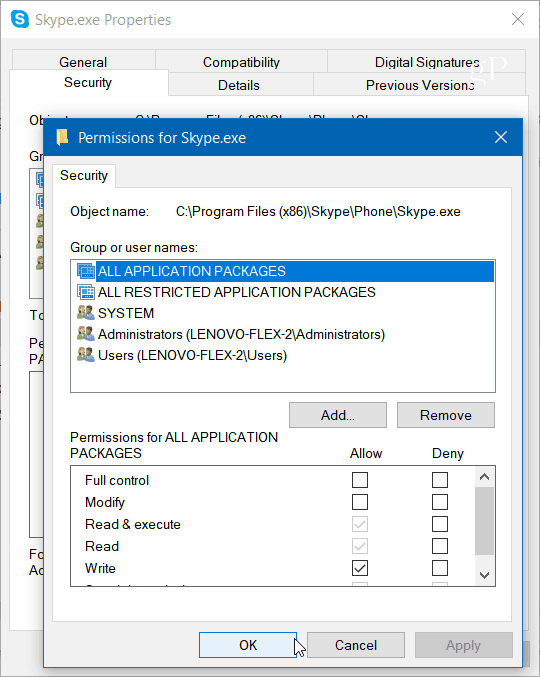Click the Read & execute permission label
This screenshot has height=677, width=540.
point(133,524)
